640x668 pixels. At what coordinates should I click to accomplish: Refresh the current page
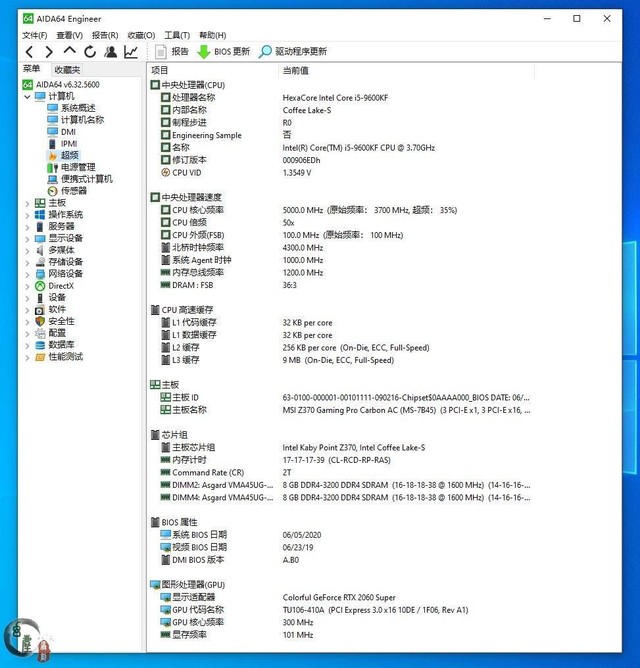90,52
